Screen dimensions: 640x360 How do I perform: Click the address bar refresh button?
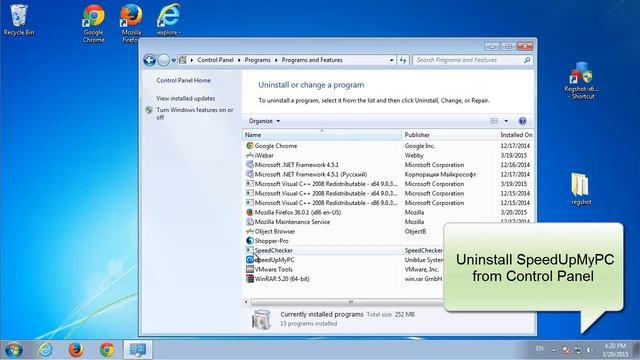click(x=403, y=60)
